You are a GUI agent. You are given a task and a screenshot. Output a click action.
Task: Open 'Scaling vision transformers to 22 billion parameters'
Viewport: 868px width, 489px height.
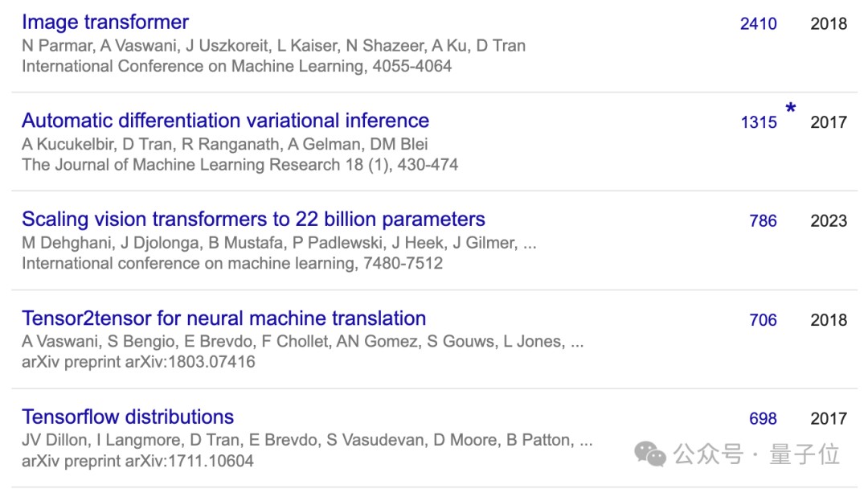[x=253, y=220]
